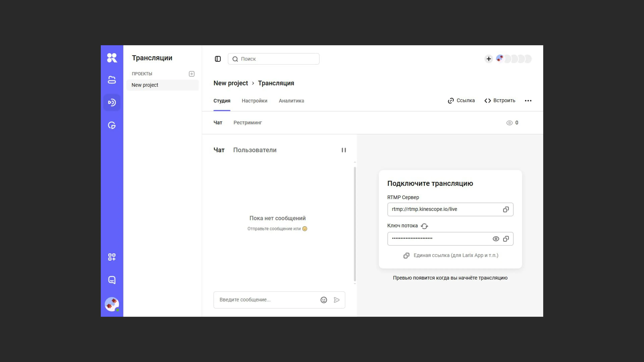Viewport: 644px width, 362px height.
Task: Toggle the left panel visibility
Action: click(218, 59)
